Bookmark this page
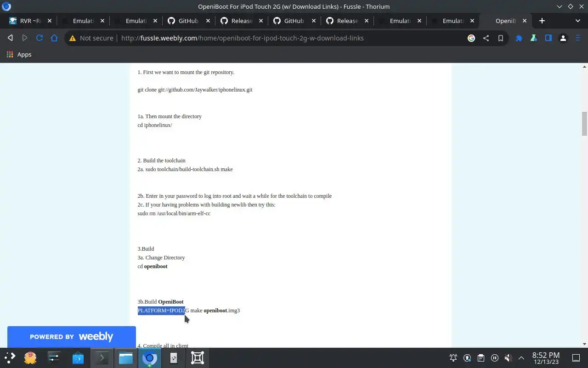The height and width of the screenshot is (368, 588). pyautogui.click(x=501, y=38)
